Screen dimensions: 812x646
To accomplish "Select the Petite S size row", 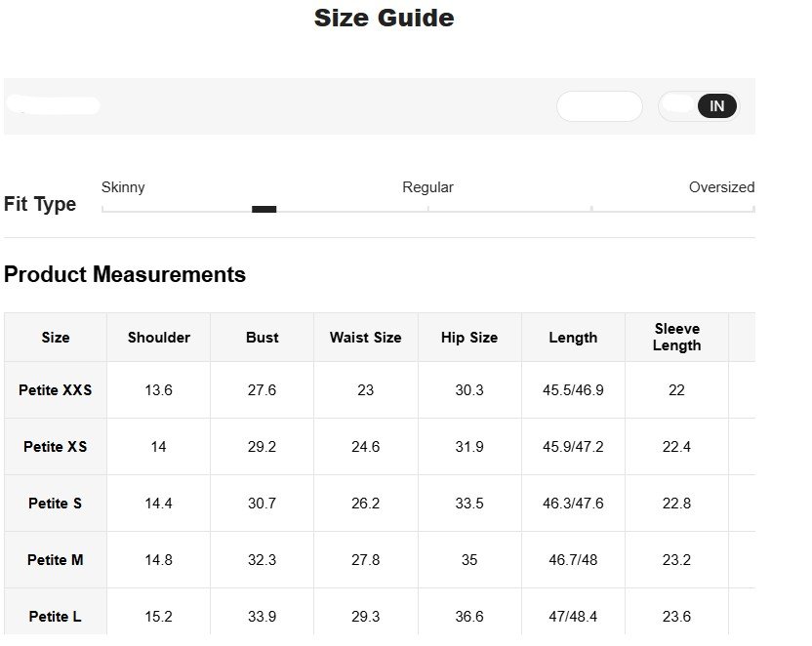I will pyautogui.click(x=56, y=504).
